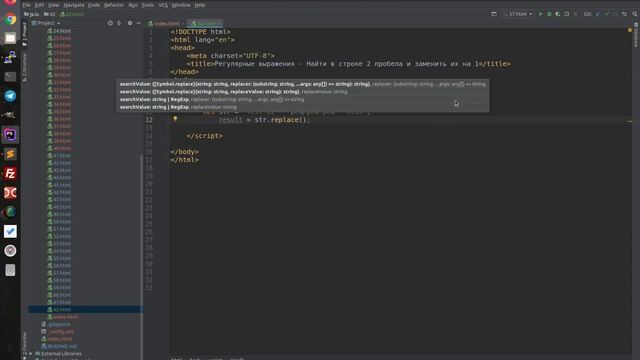Open the Structure tool window tab
The width and height of the screenshot is (640, 360).
tap(24, 67)
